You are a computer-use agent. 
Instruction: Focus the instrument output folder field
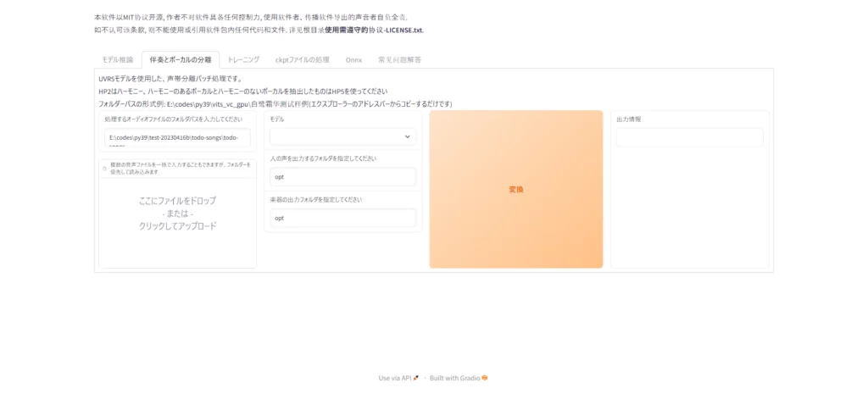342,218
